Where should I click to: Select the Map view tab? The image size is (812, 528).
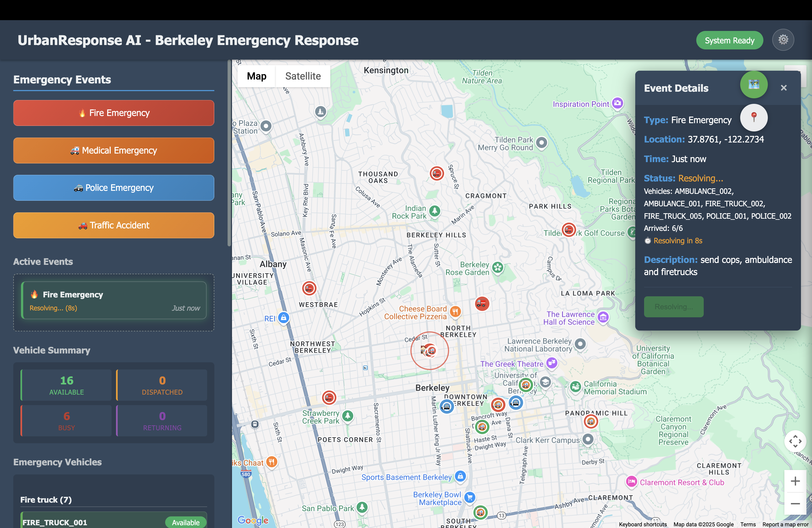(x=257, y=76)
